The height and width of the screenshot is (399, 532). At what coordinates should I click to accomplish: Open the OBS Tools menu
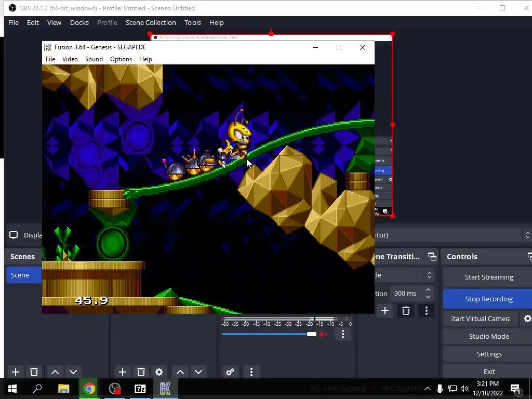point(193,23)
